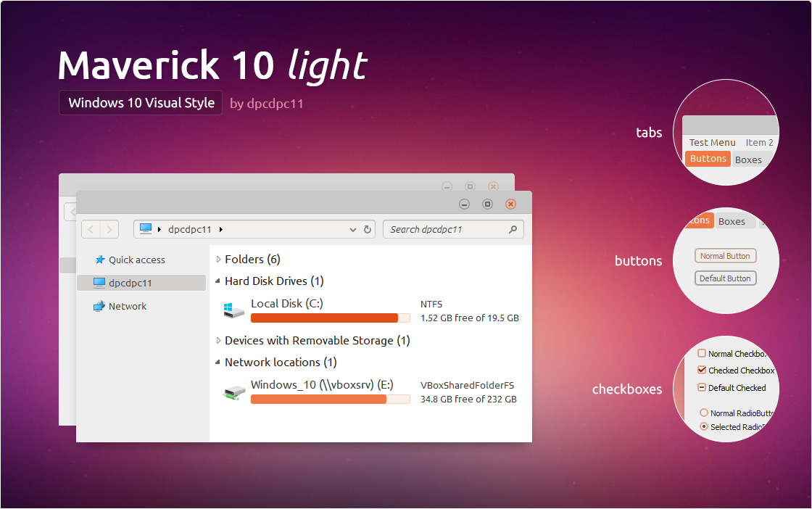Click the Network icon in sidebar

click(99, 306)
